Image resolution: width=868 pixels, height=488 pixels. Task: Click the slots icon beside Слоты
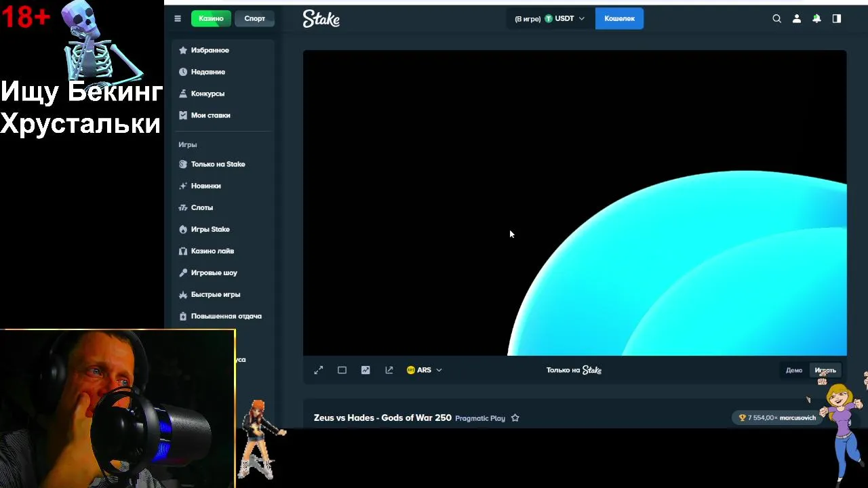click(183, 207)
